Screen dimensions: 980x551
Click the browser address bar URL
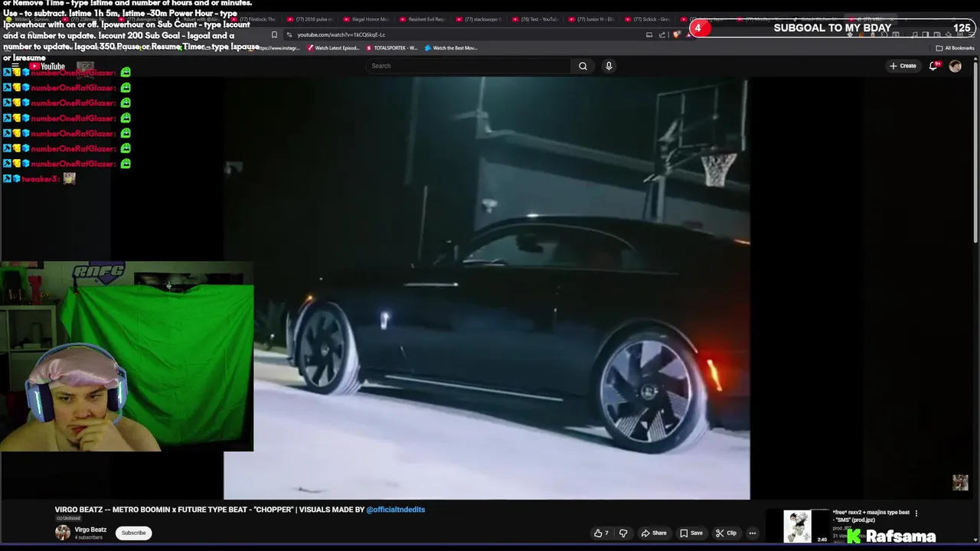tap(341, 34)
